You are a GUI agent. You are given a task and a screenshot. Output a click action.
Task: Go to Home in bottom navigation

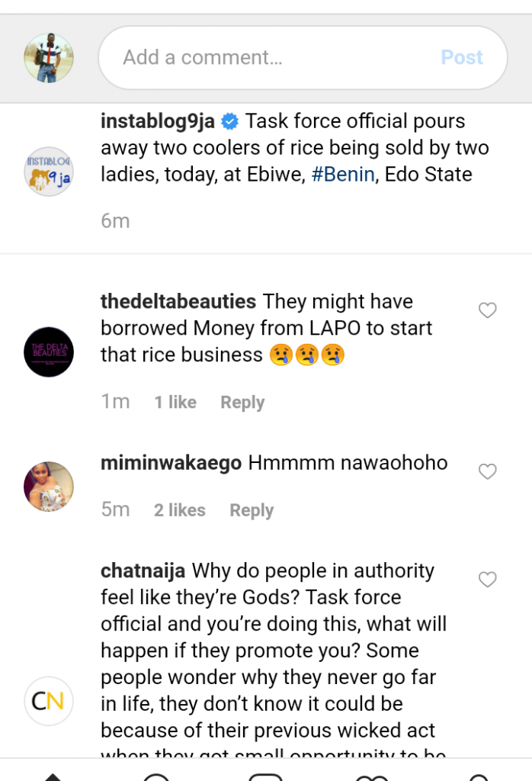tap(52, 776)
